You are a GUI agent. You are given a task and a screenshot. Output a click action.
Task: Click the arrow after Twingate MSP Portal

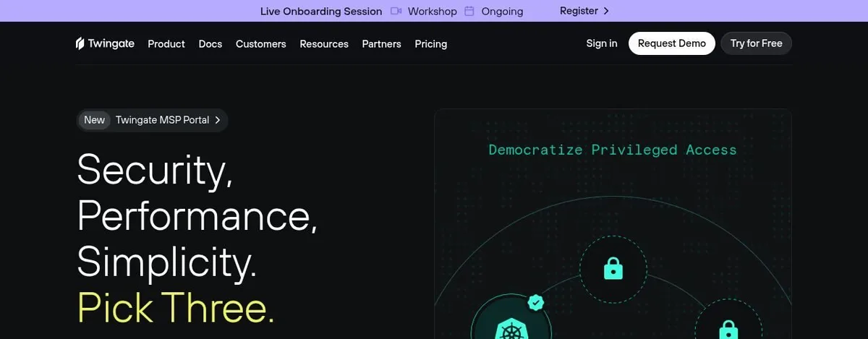(x=218, y=120)
